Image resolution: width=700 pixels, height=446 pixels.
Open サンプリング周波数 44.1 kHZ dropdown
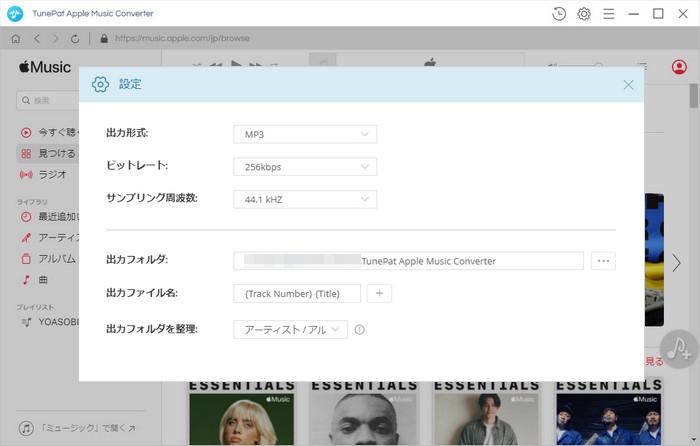(x=305, y=200)
